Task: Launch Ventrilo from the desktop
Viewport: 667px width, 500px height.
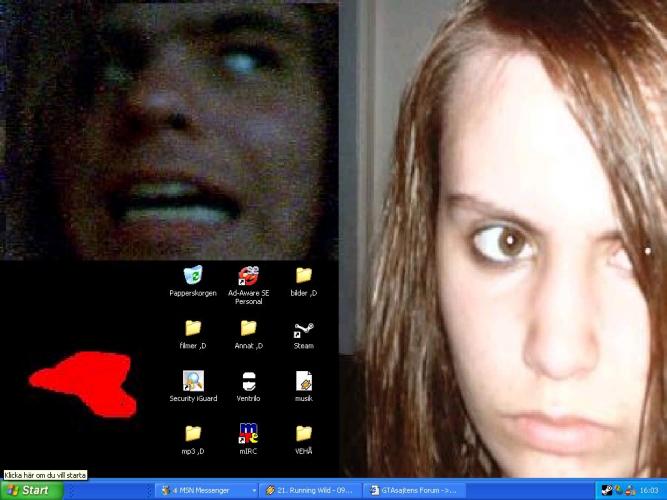Action: pos(248,380)
